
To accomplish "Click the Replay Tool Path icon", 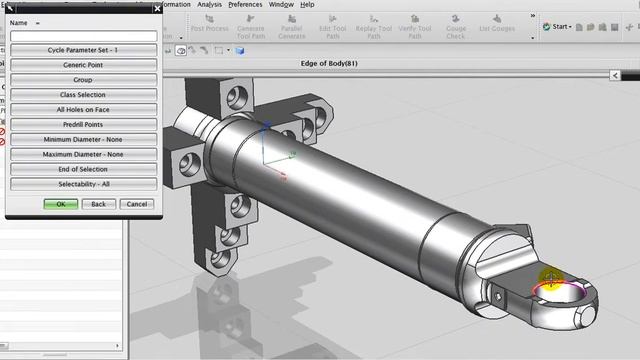I will 374,19.
